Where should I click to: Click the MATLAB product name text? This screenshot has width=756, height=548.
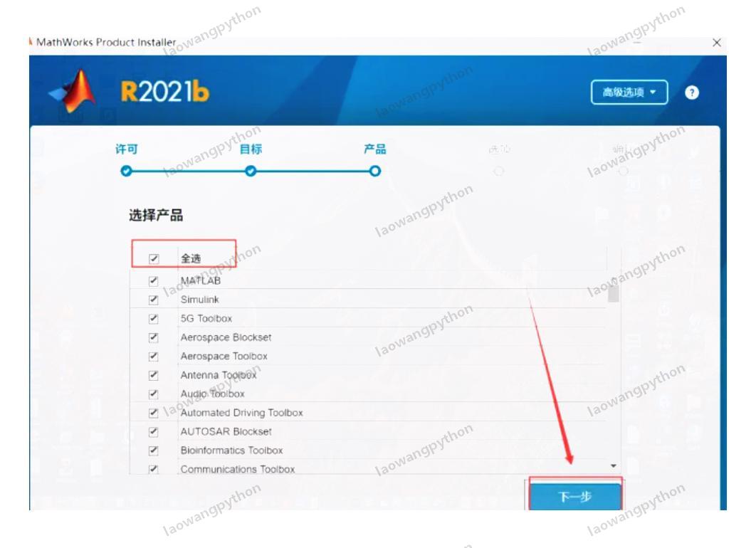tap(201, 280)
